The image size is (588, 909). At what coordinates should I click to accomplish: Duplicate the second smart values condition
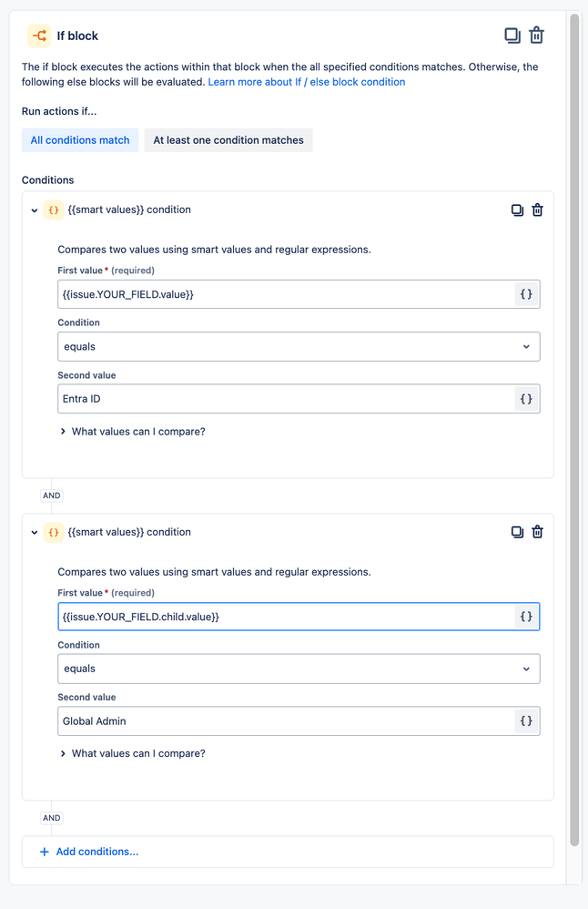click(517, 532)
